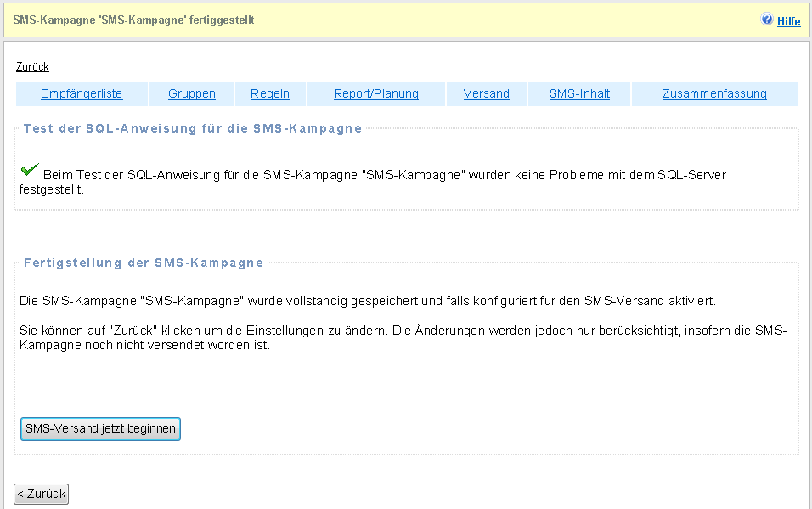
Task: Switch to the SMS-Inhalt tab
Action: pyautogui.click(x=579, y=93)
